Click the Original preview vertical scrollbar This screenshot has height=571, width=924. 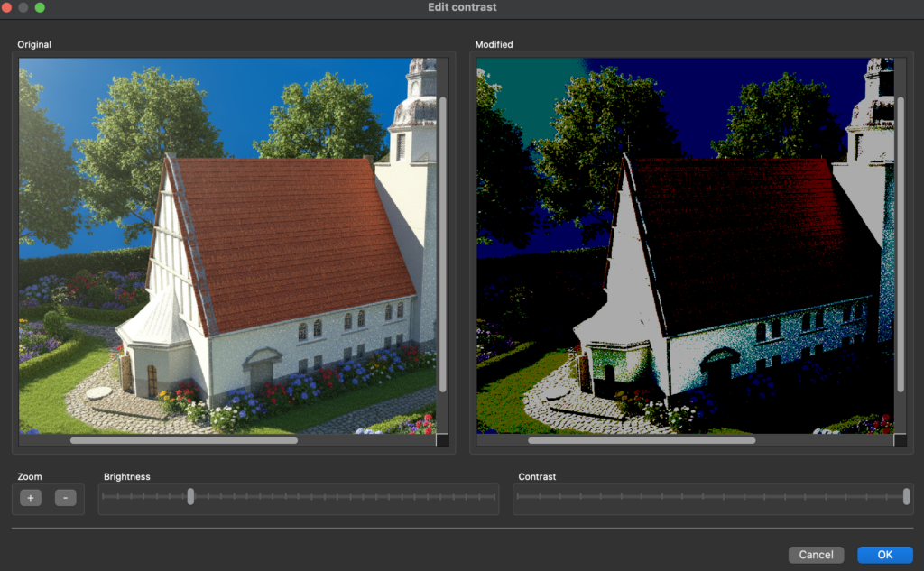(442, 244)
